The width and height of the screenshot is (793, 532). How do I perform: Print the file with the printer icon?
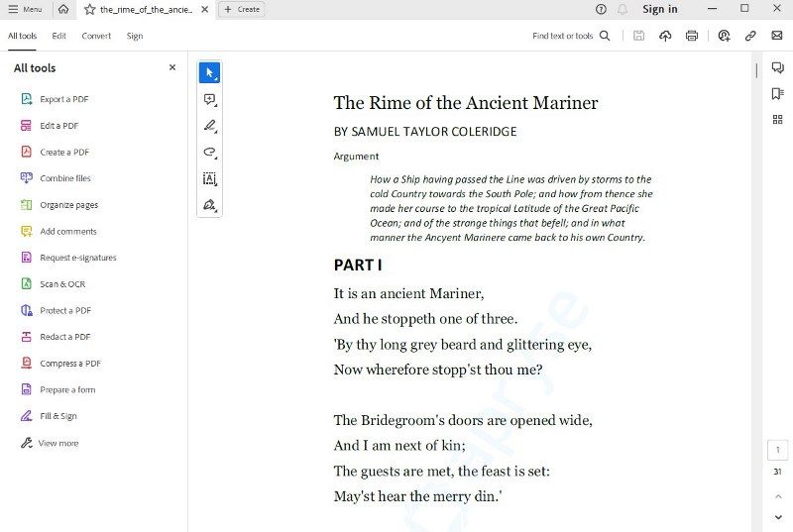[691, 36]
